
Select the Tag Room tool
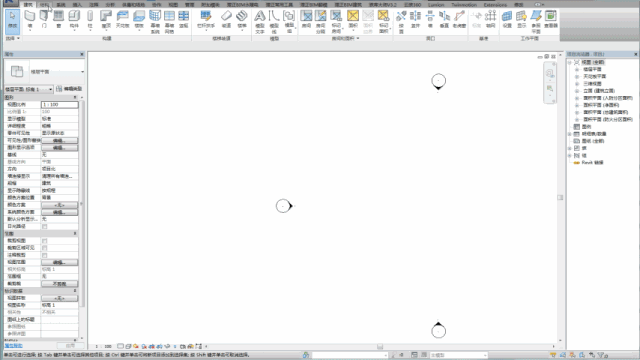(336, 22)
